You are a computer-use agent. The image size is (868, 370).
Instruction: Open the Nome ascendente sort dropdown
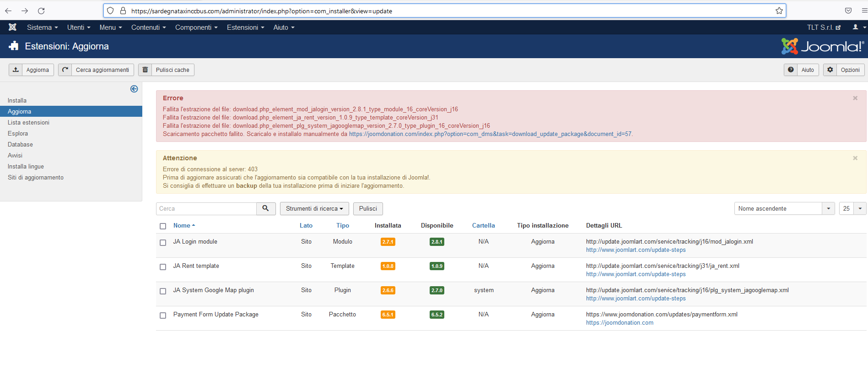click(x=784, y=209)
